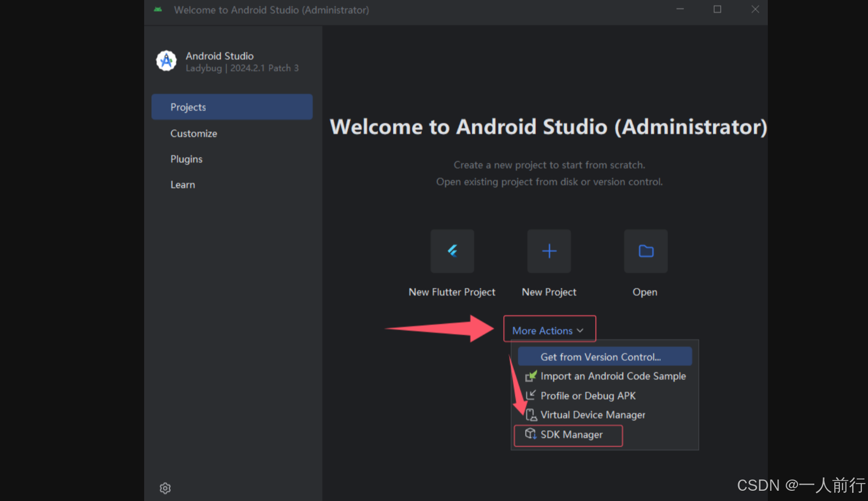Image resolution: width=868 pixels, height=501 pixels.
Task: Choose Profile or Debug APK
Action: [x=605, y=396]
